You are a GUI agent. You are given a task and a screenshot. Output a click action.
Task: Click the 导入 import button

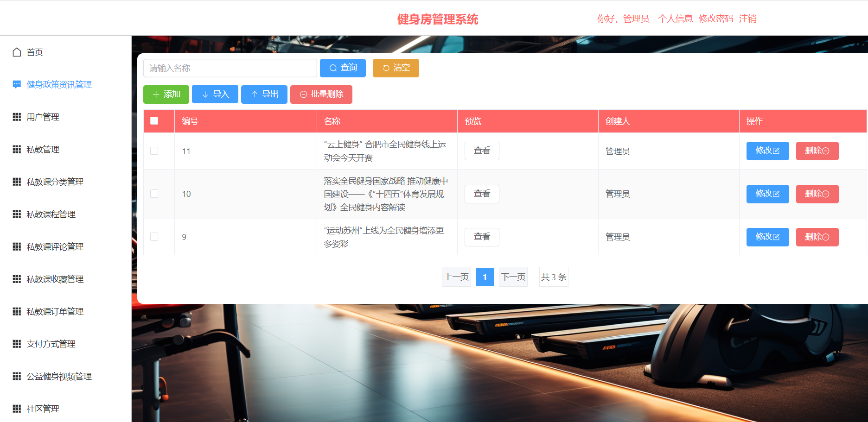215,94
